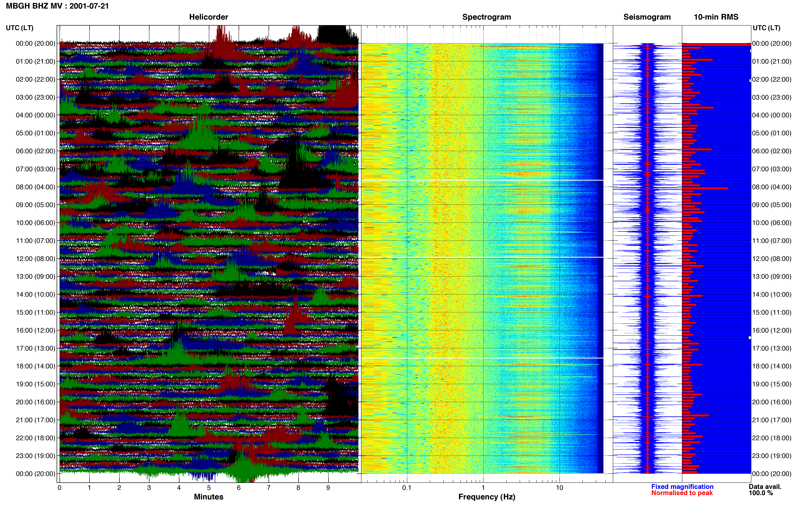Screen dimensions: 812x508
Task: Click "01:00 (21:00)" on the left time axis
Action: coord(36,61)
